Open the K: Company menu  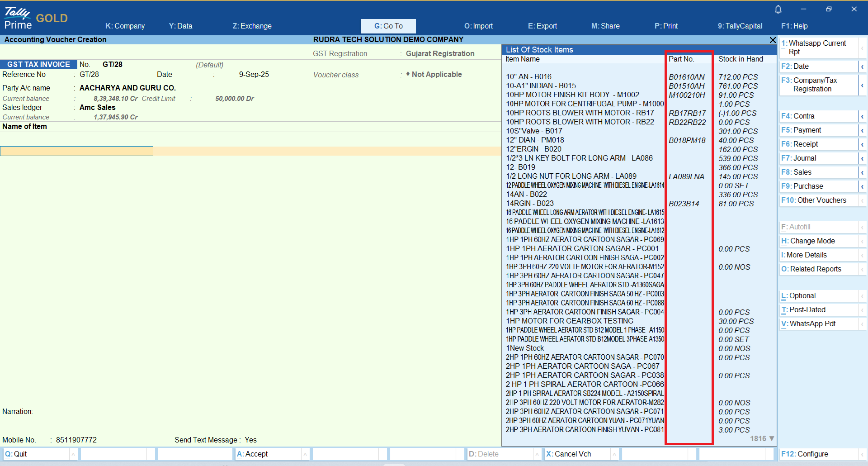125,26
